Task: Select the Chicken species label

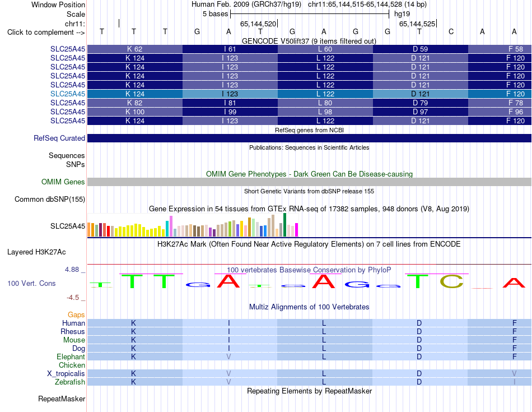Action: point(72,365)
